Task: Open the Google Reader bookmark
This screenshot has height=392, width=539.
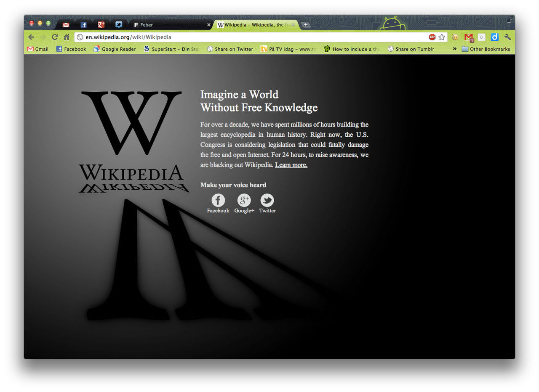Action: (x=115, y=49)
